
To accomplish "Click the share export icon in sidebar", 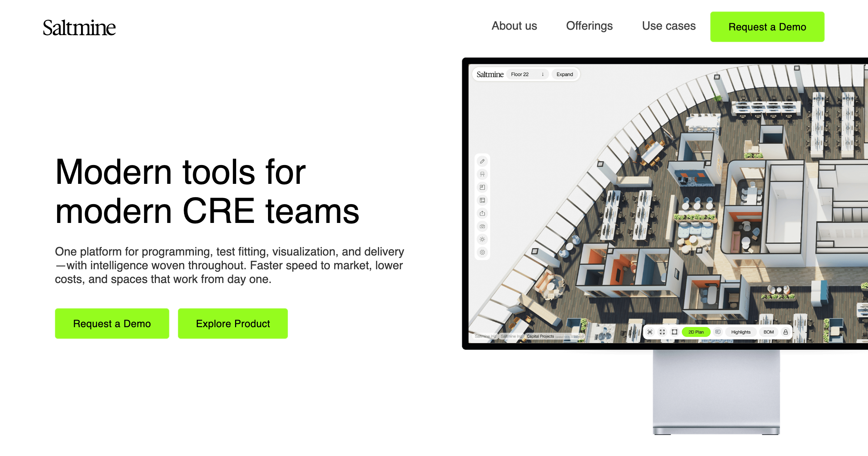I will click(482, 214).
